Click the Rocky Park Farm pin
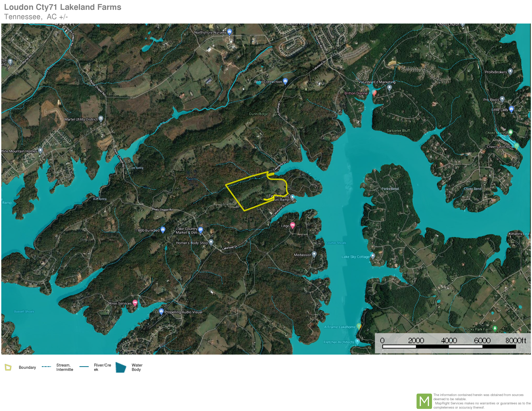This screenshot has height=411, width=532. coord(495,328)
